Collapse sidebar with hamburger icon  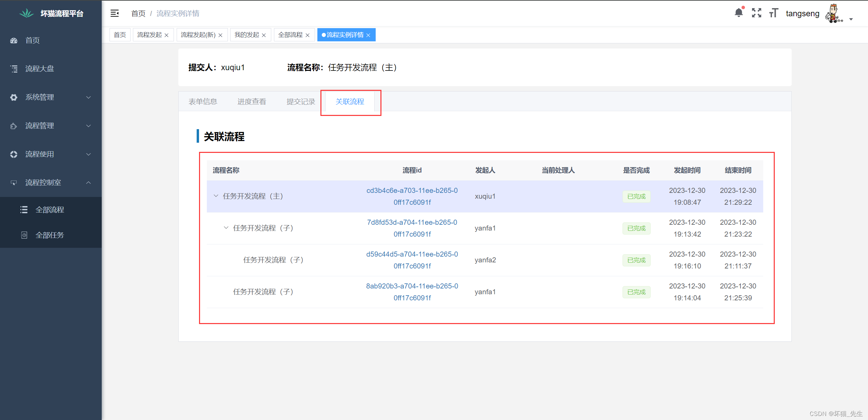pyautogui.click(x=115, y=13)
